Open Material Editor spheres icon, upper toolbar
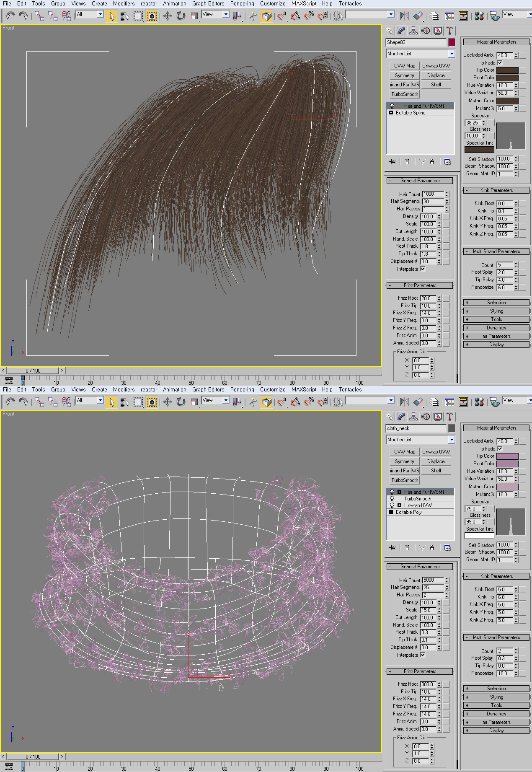Screen dimensions: 532x772 click(x=479, y=16)
